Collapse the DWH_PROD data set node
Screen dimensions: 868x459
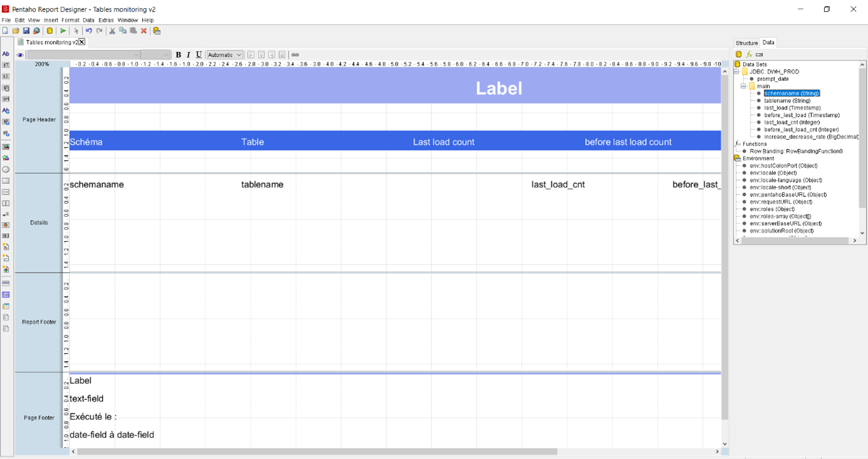coord(735,71)
